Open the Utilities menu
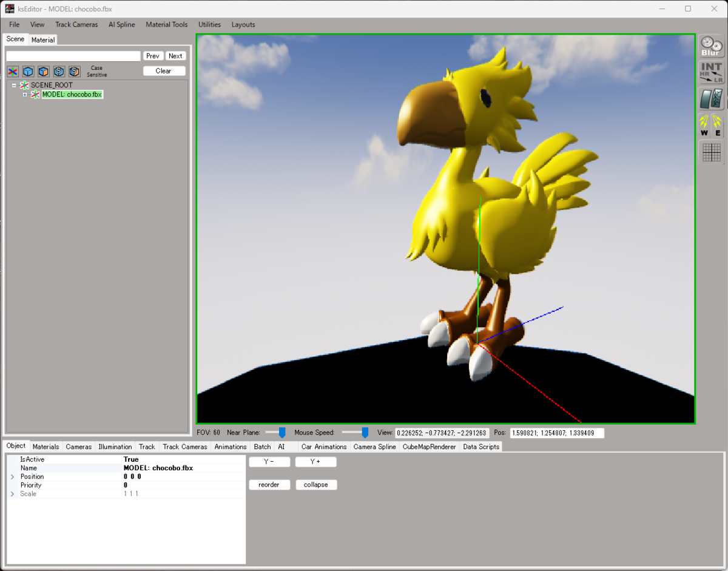This screenshot has height=571, width=728. [210, 25]
